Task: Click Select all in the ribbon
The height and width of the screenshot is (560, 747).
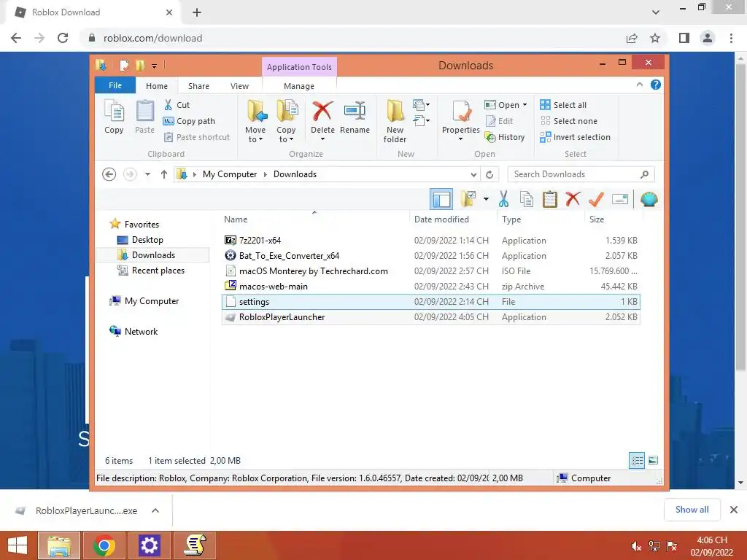Action: pos(563,105)
